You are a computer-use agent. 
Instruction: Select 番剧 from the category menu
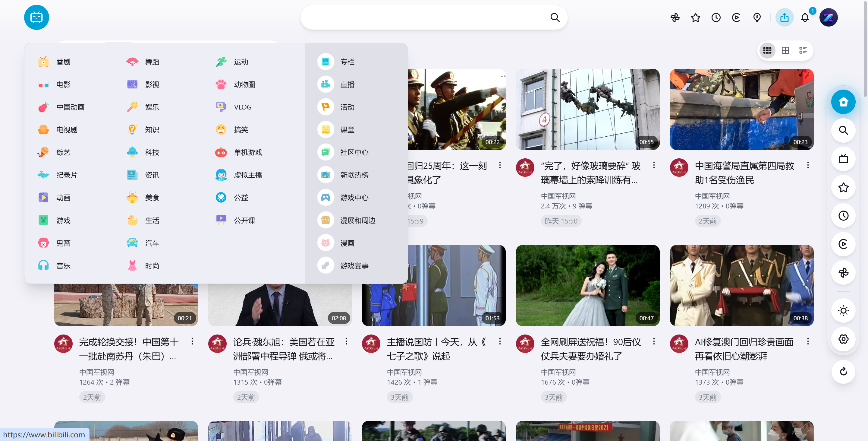tap(63, 62)
